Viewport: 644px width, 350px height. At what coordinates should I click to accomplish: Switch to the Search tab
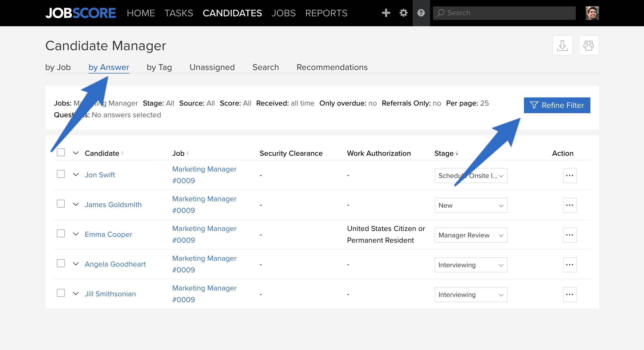(266, 67)
